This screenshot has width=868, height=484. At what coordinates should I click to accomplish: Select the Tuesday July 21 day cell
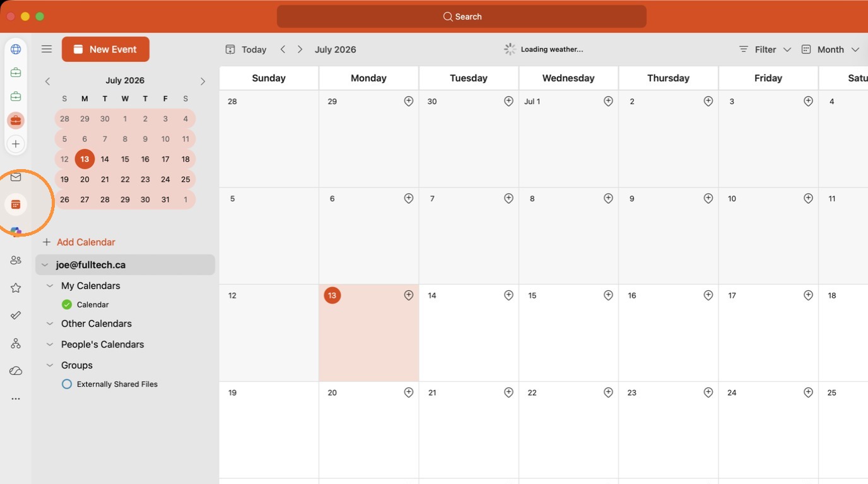pos(469,430)
